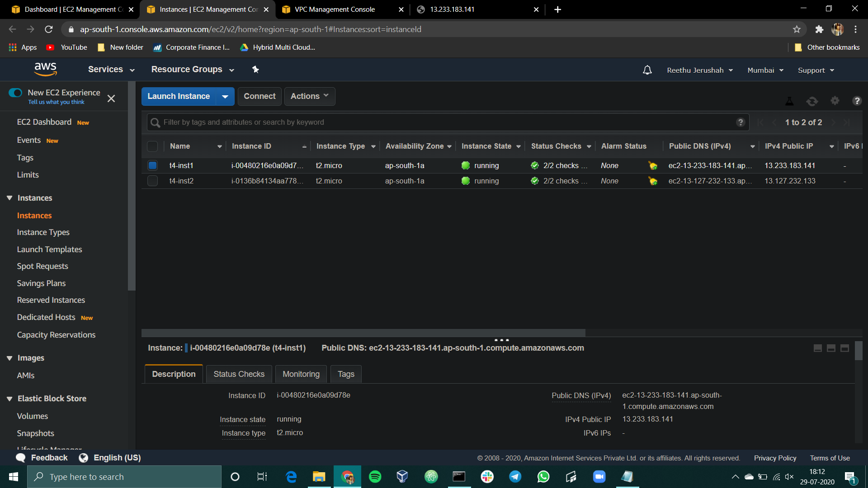This screenshot has height=488, width=868.
Task: Expand the Mumbai region selector
Action: tap(765, 70)
